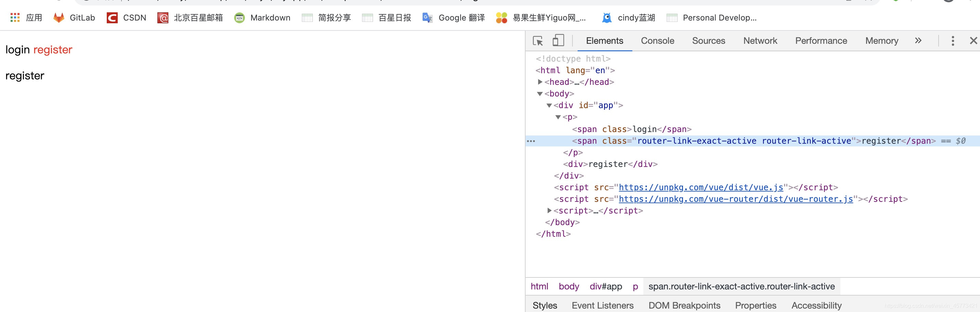Select the html lang="en" node
980x312 pixels.
(x=575, y=70)
